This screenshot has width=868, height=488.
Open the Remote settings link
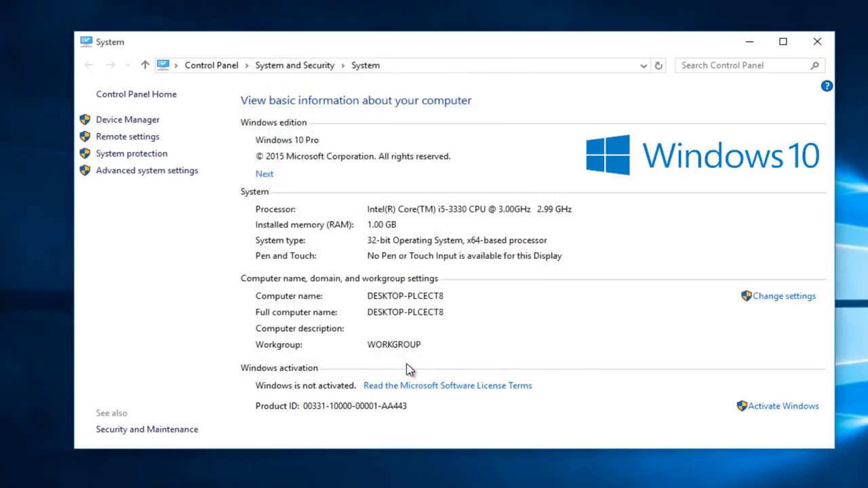click(x=127, y=136)
